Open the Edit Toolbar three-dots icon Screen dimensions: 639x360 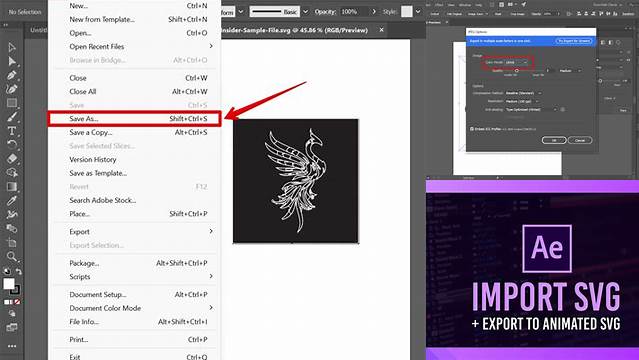point(12,346)
